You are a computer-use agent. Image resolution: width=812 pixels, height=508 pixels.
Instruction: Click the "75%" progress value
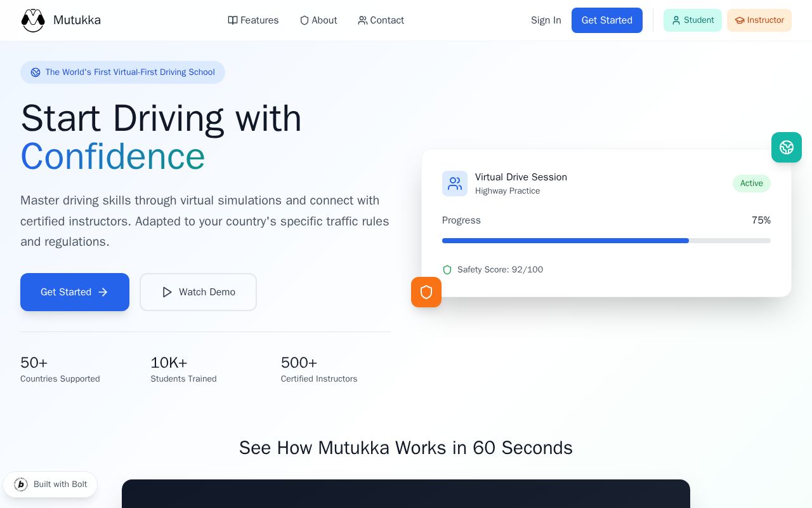click(x=761, y=220)
